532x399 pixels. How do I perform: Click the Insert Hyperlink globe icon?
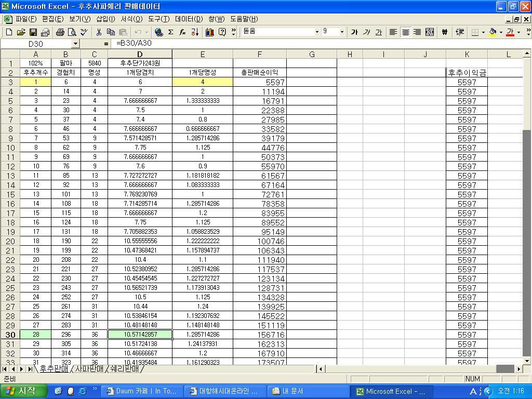click(158, 32)
